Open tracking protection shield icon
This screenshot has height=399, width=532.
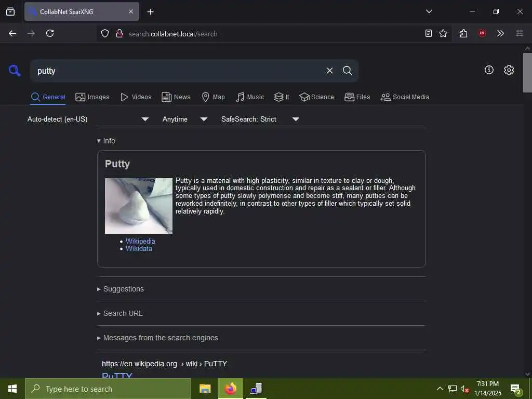(105, 33)
